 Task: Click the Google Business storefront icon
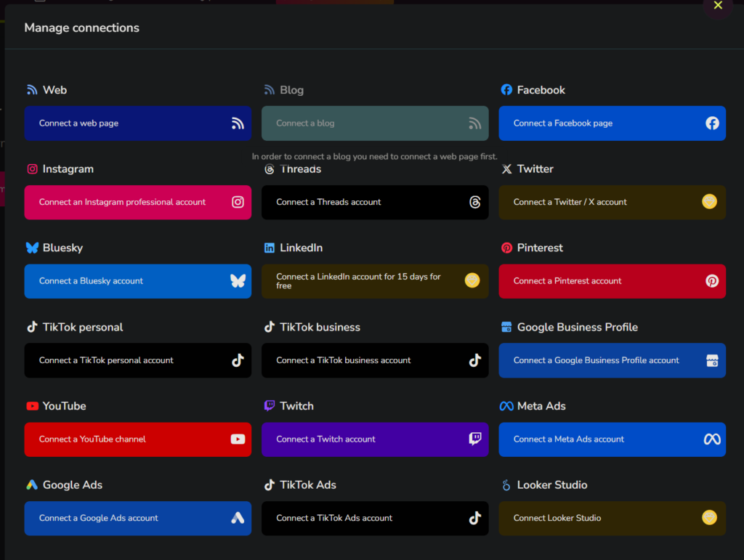pyautogui.click(x=712, y=360)
